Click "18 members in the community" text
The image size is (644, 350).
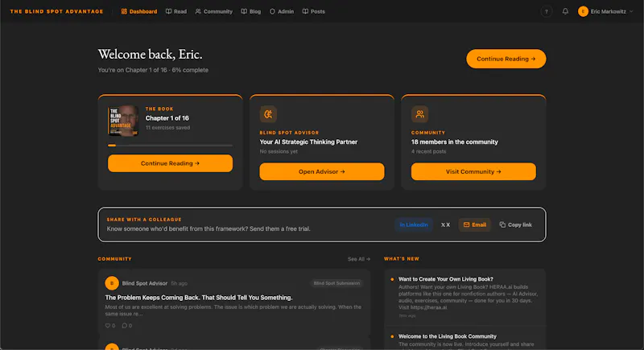[455, 142]
